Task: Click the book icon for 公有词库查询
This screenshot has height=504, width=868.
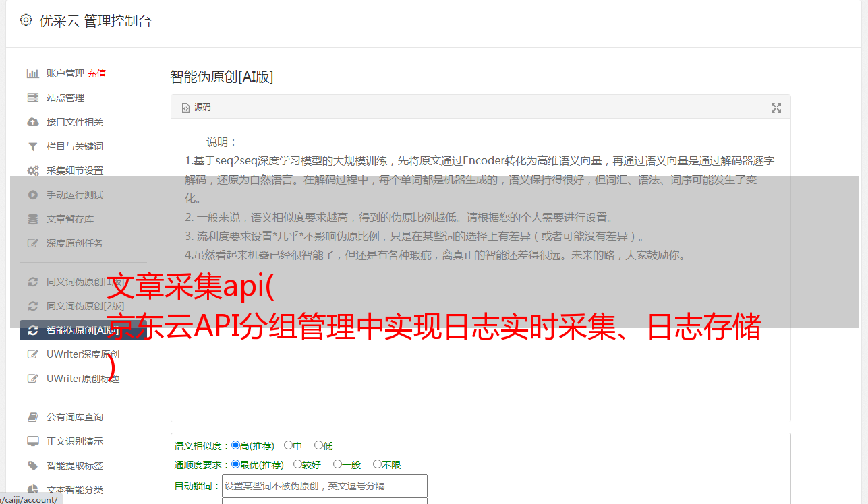Action: point(32,417)
